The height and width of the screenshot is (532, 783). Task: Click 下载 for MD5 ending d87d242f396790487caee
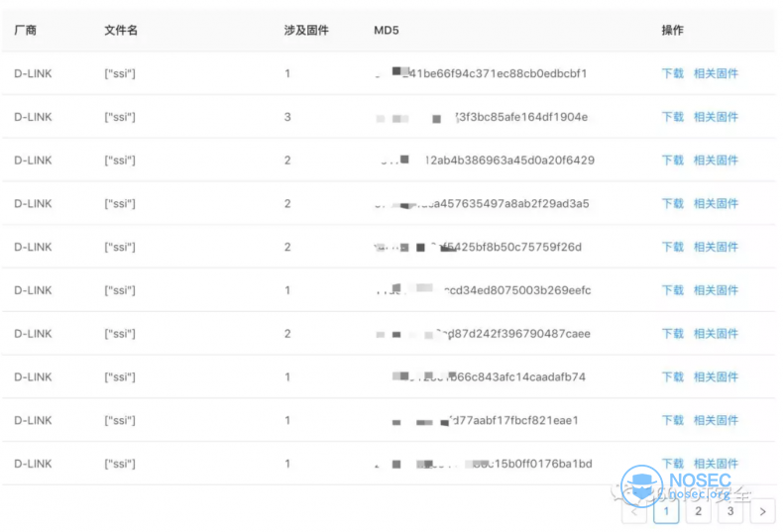pos(672,334)
